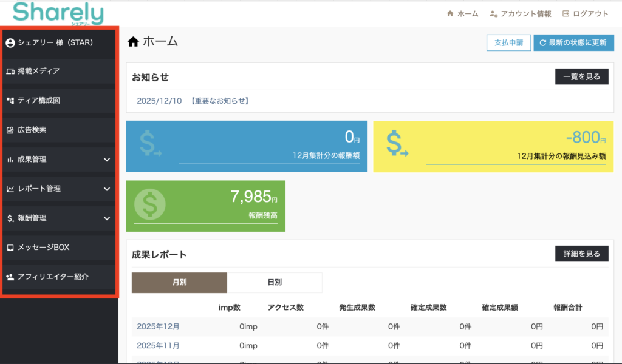Click the green 報酬残高 balance card
622x364 pixels.
point(205,206)
